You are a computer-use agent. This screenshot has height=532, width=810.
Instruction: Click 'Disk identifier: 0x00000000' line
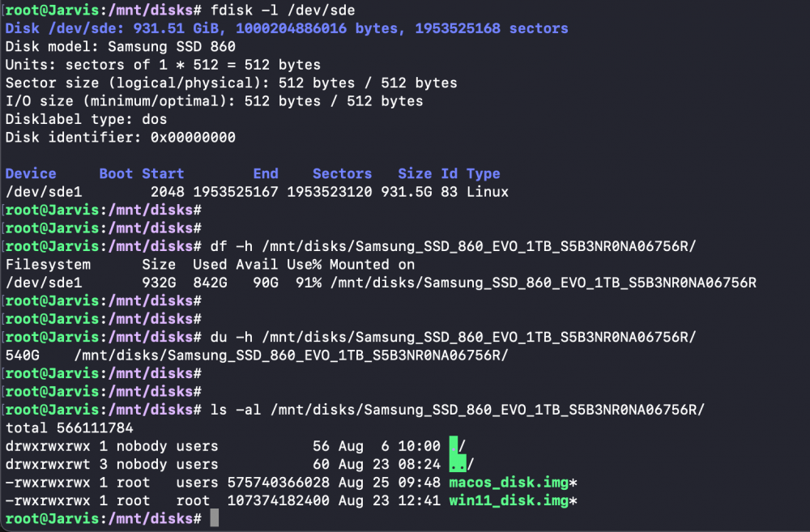(x=121, y=138)
